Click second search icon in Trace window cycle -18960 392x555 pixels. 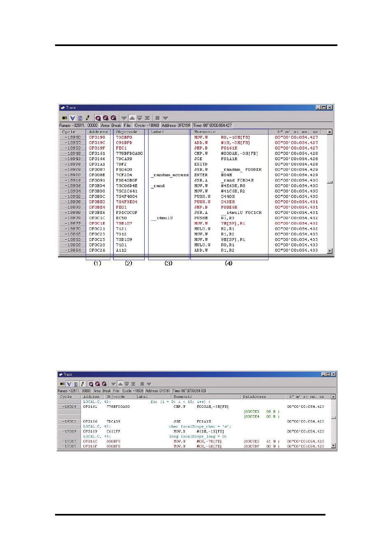click(106, 118)
